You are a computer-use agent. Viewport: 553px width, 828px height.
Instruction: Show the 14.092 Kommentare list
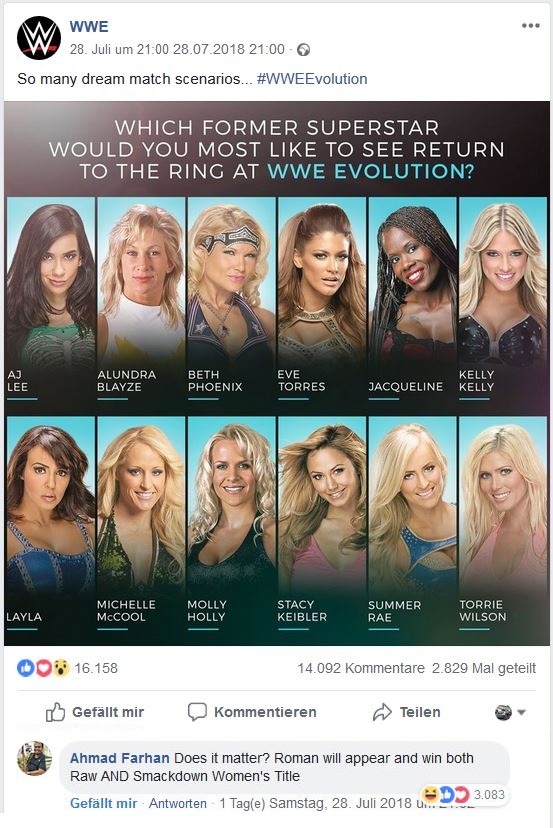point(361,668)
